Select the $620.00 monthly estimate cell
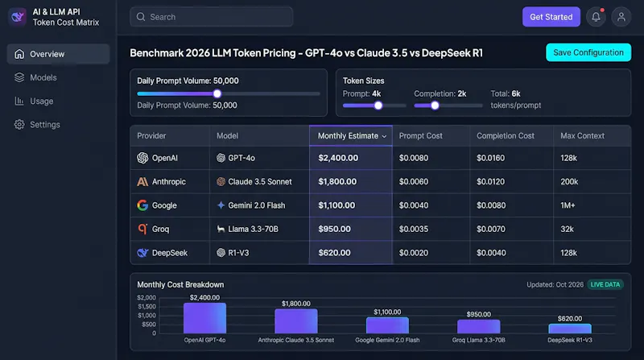Screen dimensions: 644x360 [x=351, y=253]
